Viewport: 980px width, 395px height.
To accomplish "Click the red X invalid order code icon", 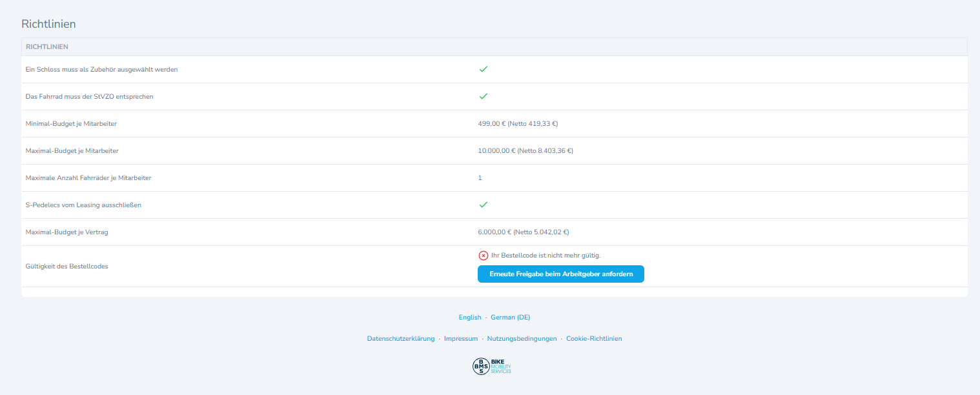I will [483, 256].
